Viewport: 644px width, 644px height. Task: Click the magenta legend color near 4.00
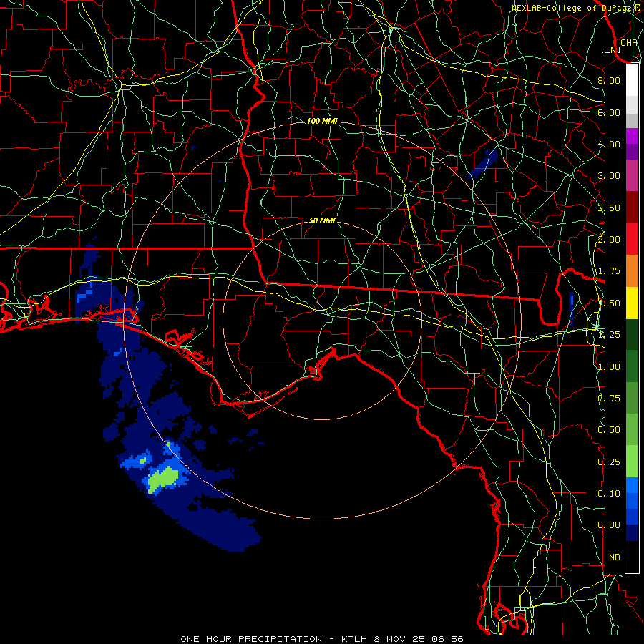632,136
